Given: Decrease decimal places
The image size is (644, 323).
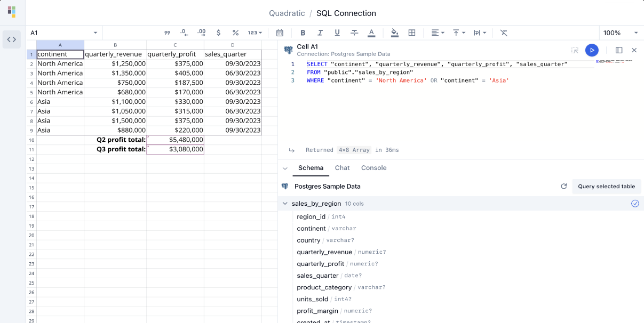Looking at the screenshot, I should coord(184,33).
